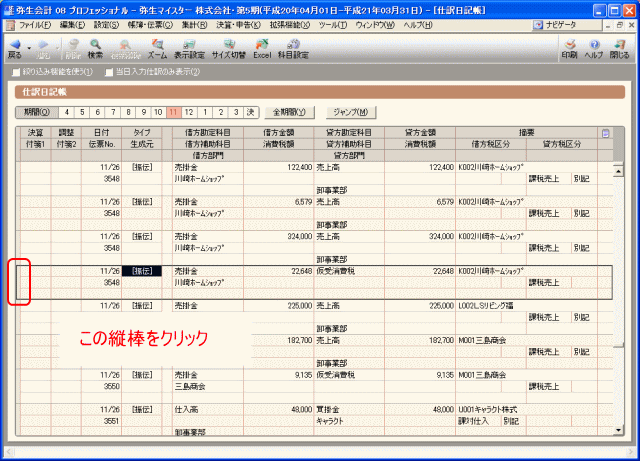Click the 期間(O) button
This screenshot has height=461, width=640.
[x=37, y=112]
